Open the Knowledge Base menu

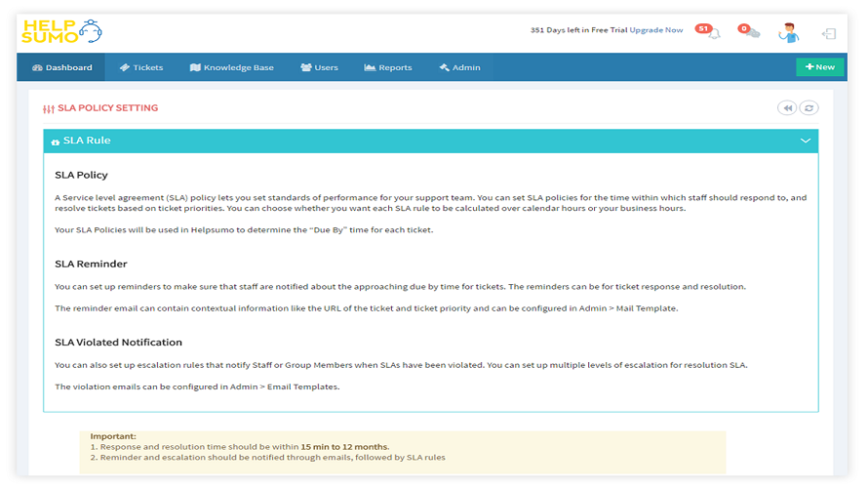click(x=231, y=67)
